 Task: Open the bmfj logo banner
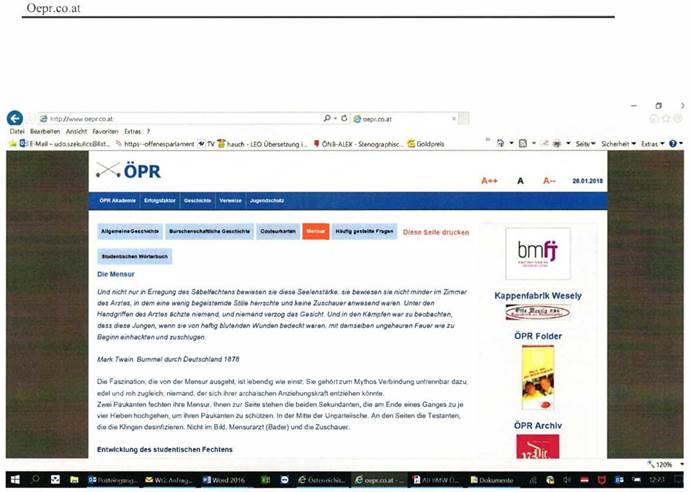[x=537, y=254]
